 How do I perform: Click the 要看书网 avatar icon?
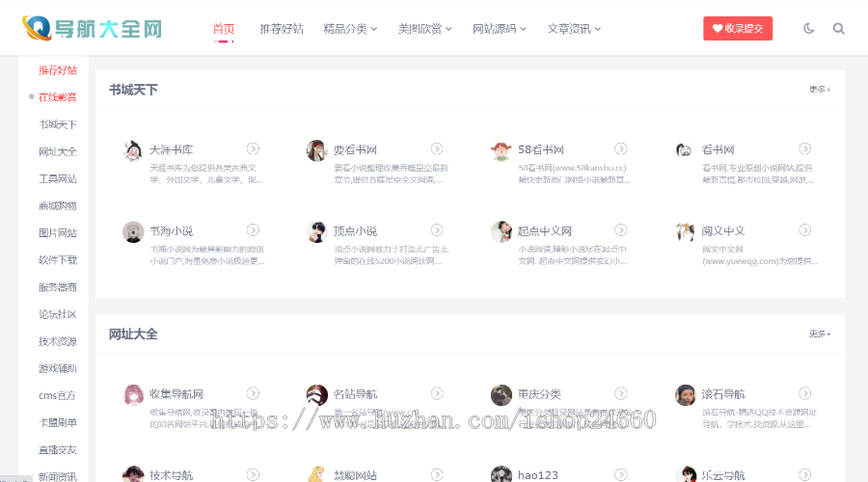[317, 150]
